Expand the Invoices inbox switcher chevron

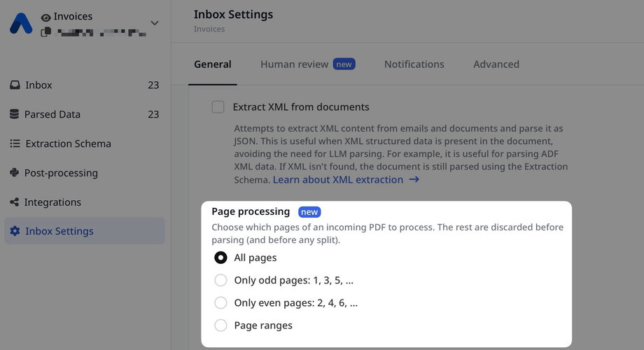pos(155,23)
